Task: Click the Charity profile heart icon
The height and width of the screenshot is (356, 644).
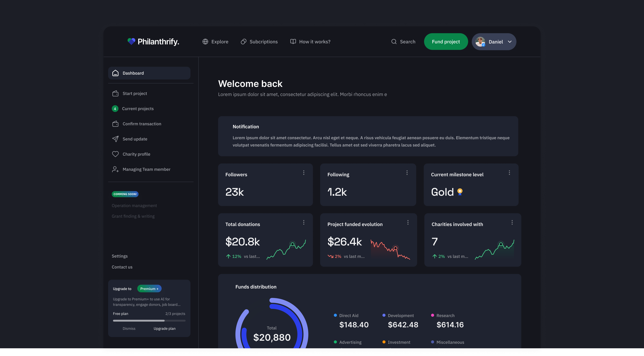Action: click(x=115, y=154)
